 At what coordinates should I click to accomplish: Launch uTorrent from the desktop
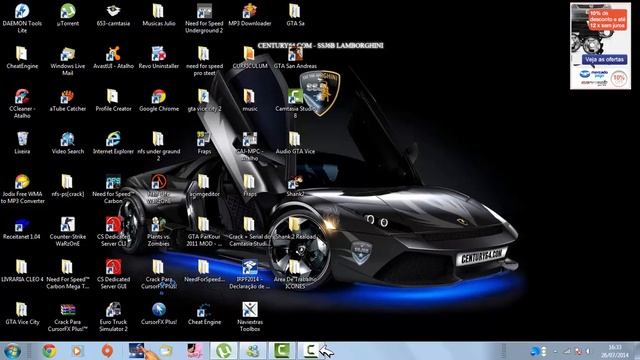click(x=68, y=15)
